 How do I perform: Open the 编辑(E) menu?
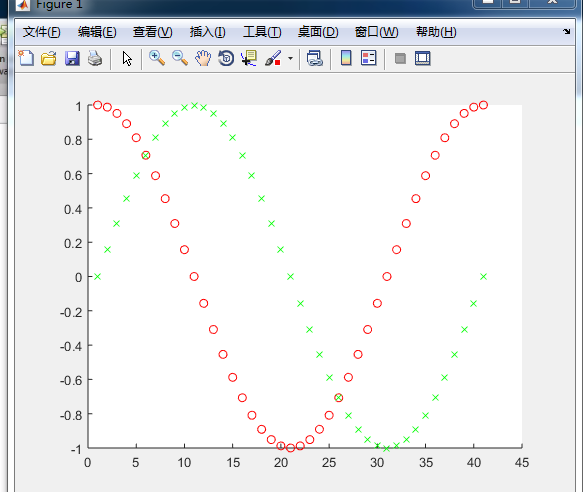[x=97, y=32]
